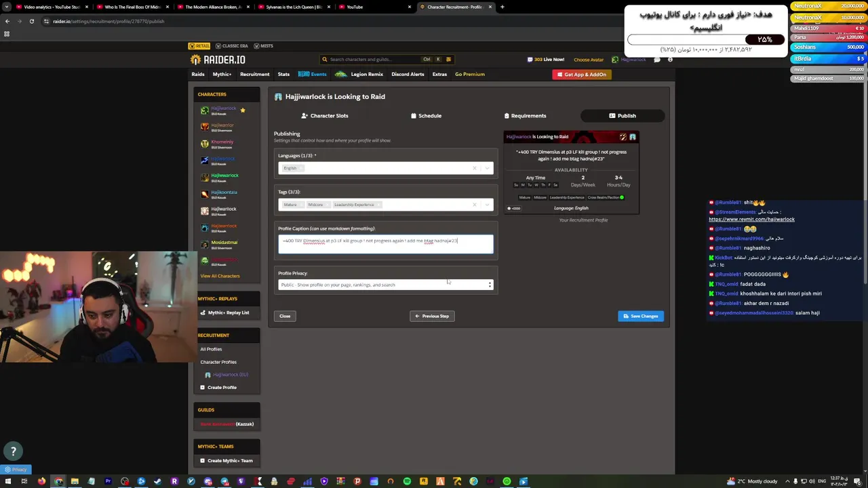Click the Blizzard Events logo icon
Image resolution: width=868 pixels, height=488 pixels.
point(304,74)
